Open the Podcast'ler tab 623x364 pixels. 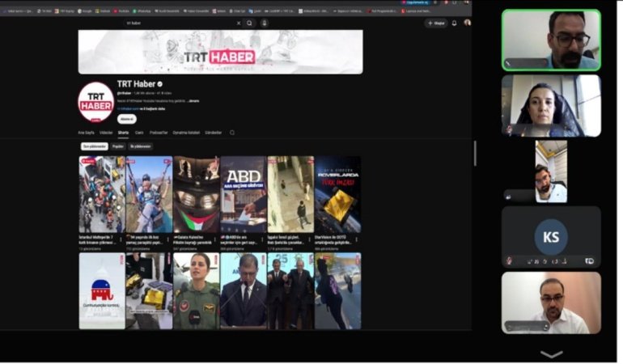[159, 133]
